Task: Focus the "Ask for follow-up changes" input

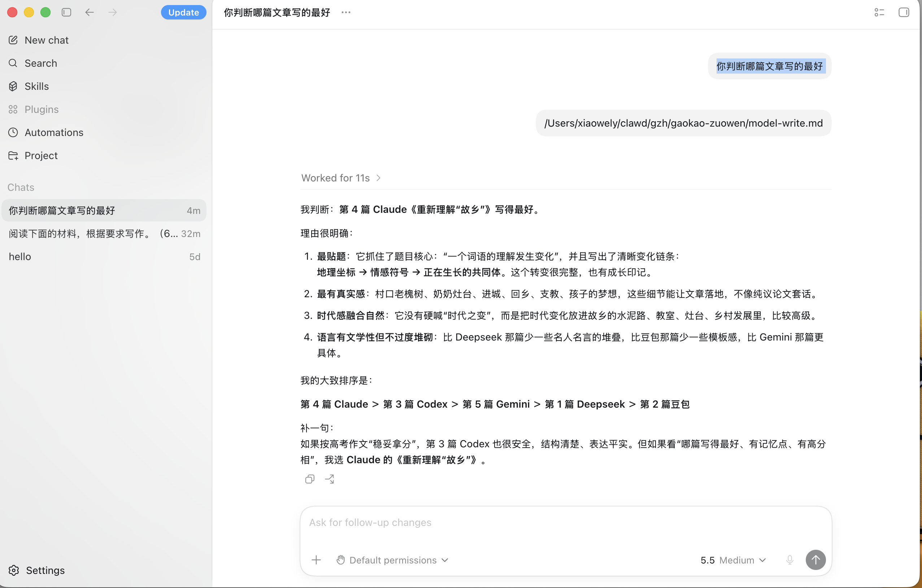Action: [x=566, y=523]
